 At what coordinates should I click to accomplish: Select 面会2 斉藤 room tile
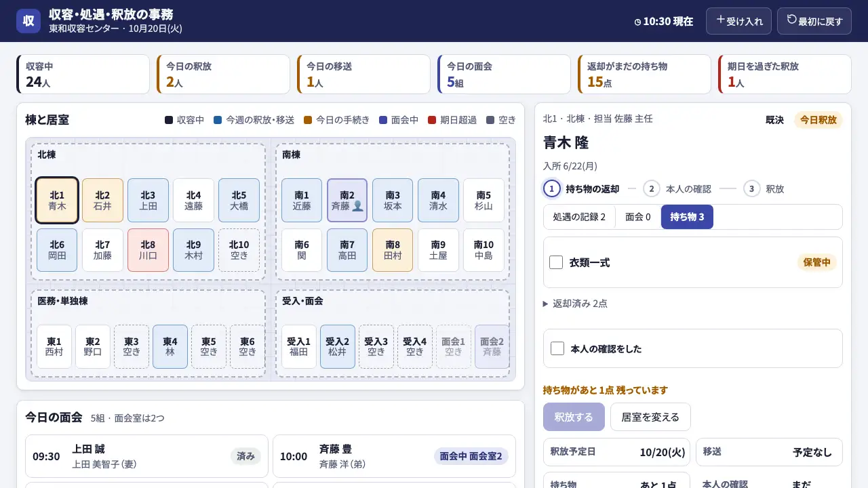tap(492, 346)
